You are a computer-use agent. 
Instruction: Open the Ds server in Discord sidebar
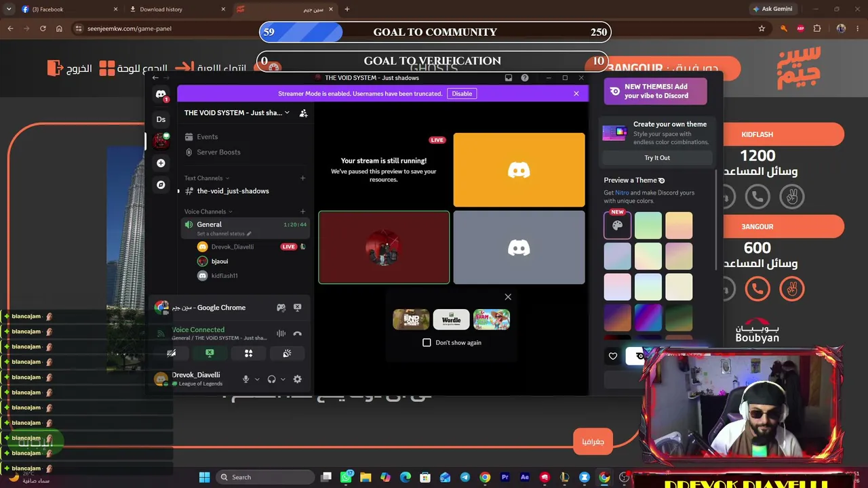[161, 119]
